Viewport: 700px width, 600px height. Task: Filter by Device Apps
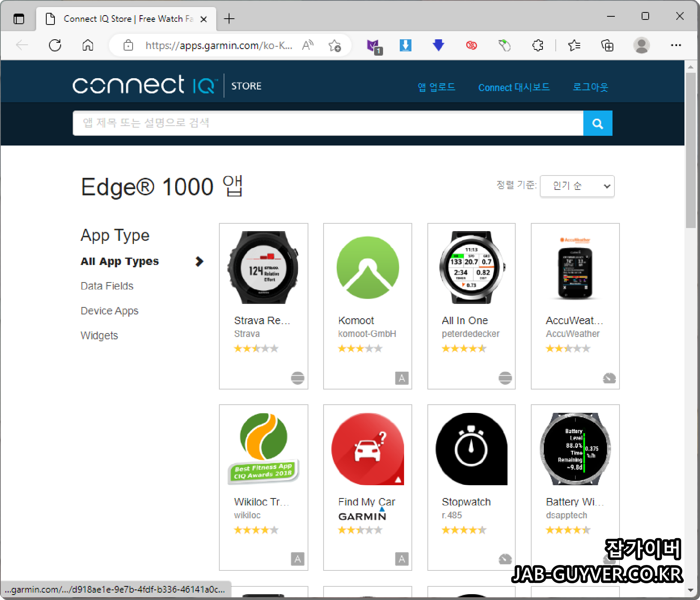click(109, 311)
